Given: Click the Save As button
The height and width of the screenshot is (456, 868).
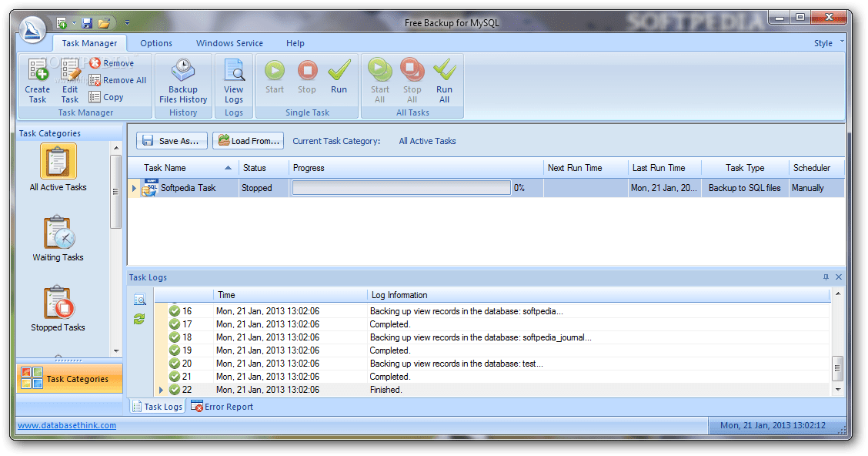Looking at the screenshot, I should (x=171, y=140).
